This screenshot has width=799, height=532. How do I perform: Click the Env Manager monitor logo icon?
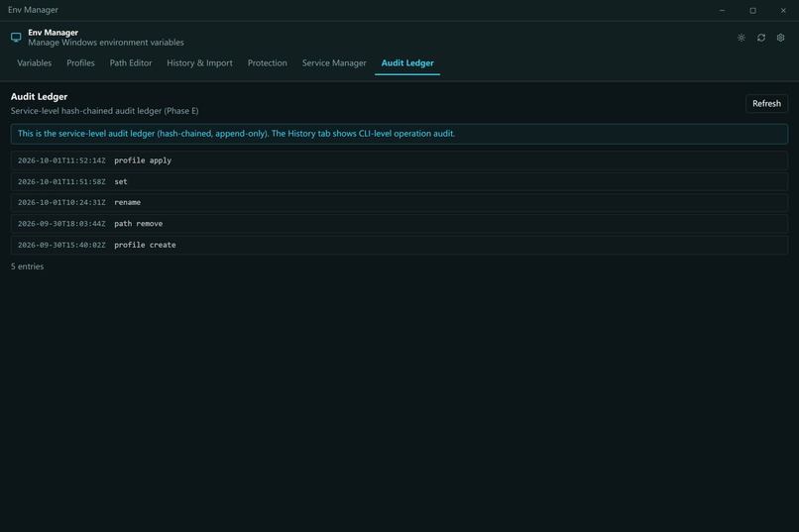(16, 38)
